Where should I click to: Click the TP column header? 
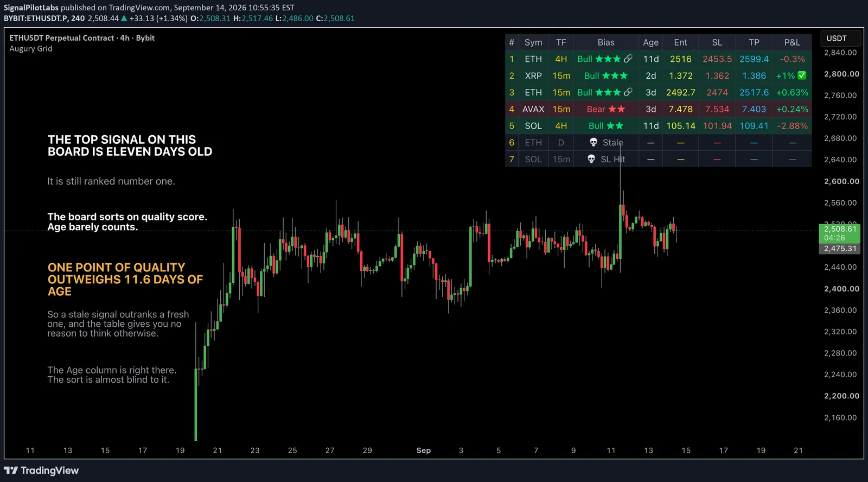(x=754, y=42)
